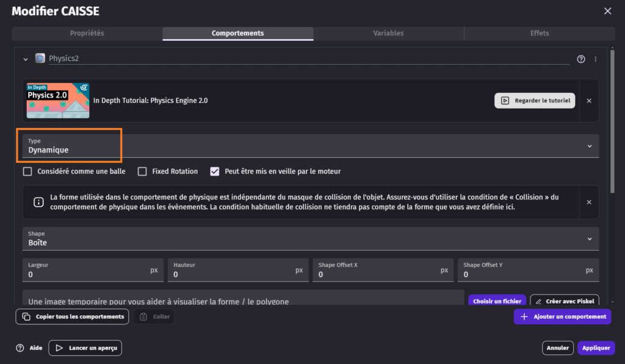Open Physics2 behavior help icon

(581, 59)
